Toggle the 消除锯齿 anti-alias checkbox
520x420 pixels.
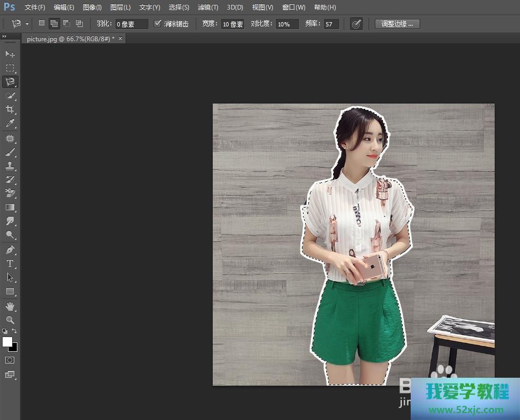pos(157,24)
